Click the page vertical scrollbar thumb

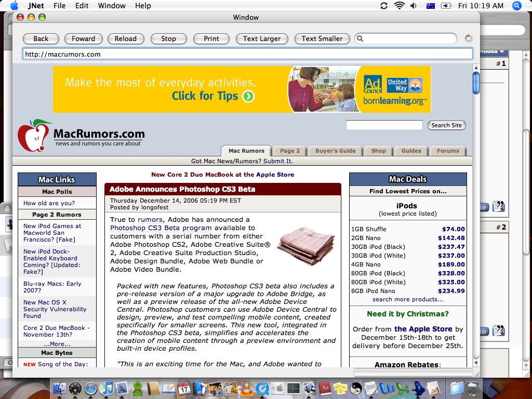[x=476, y=83]
